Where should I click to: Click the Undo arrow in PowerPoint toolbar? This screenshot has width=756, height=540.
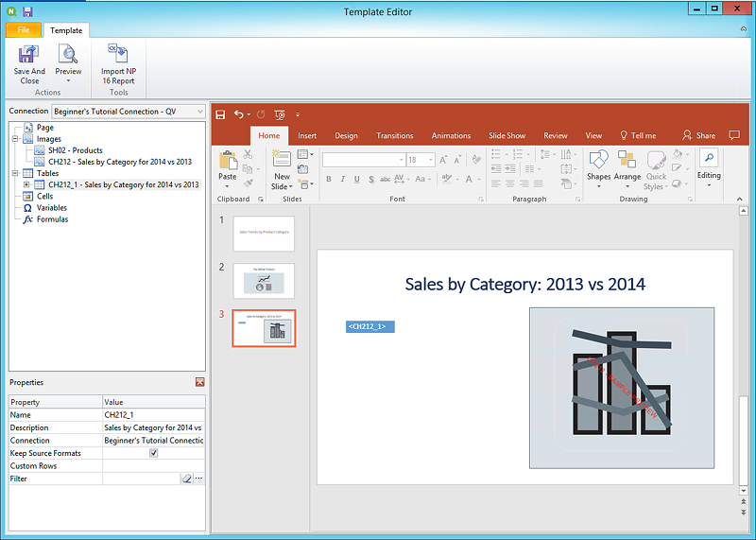[238, 114]
